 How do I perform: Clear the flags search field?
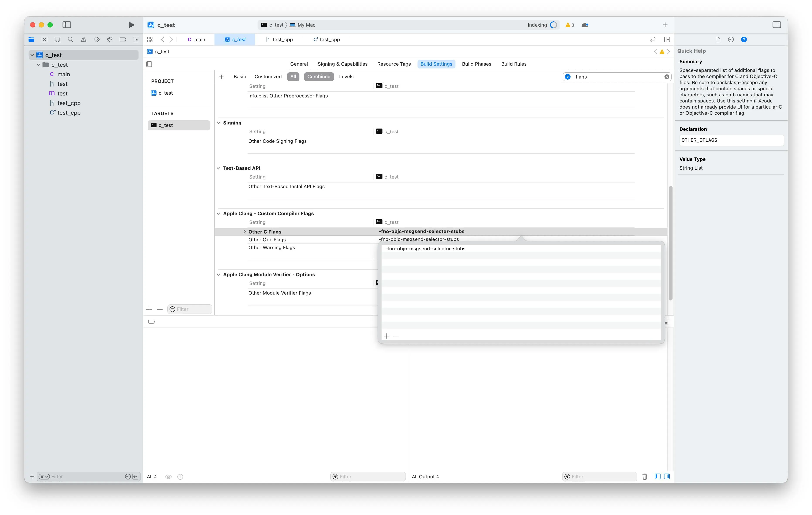666,77
